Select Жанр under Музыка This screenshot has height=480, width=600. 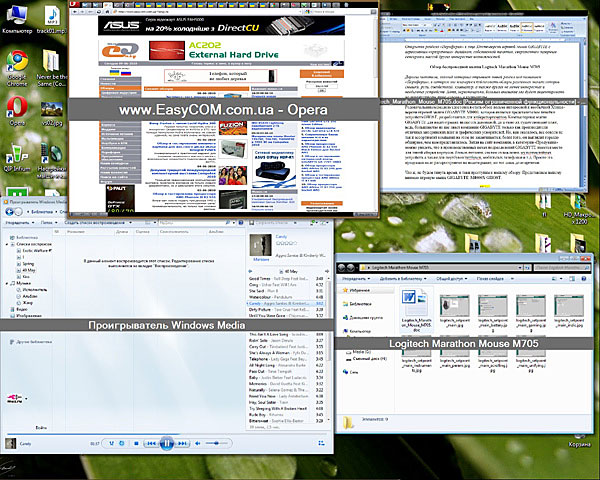tap(24, 303)
